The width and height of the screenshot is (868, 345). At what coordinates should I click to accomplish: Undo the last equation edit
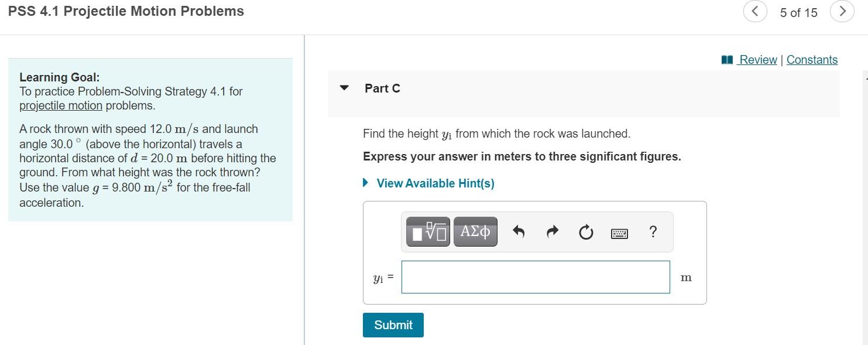point(519,231)
